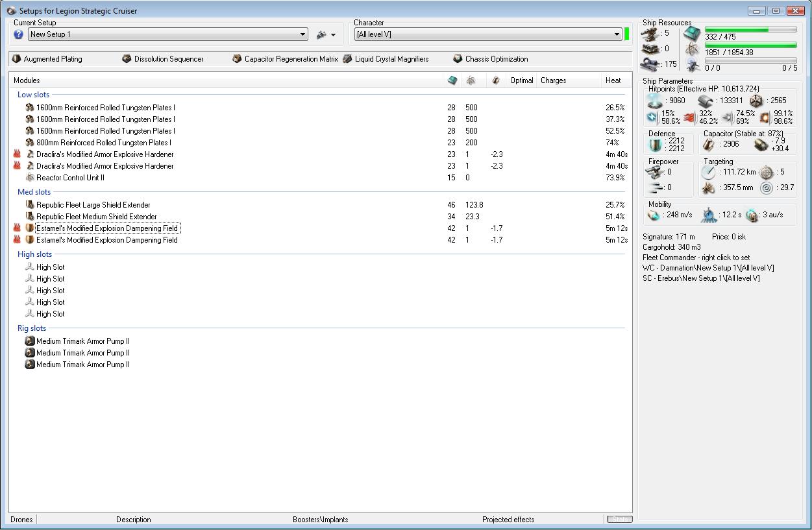Sort by the CPU column icon header
Viewport: 812px width, 530px height.
452,80
